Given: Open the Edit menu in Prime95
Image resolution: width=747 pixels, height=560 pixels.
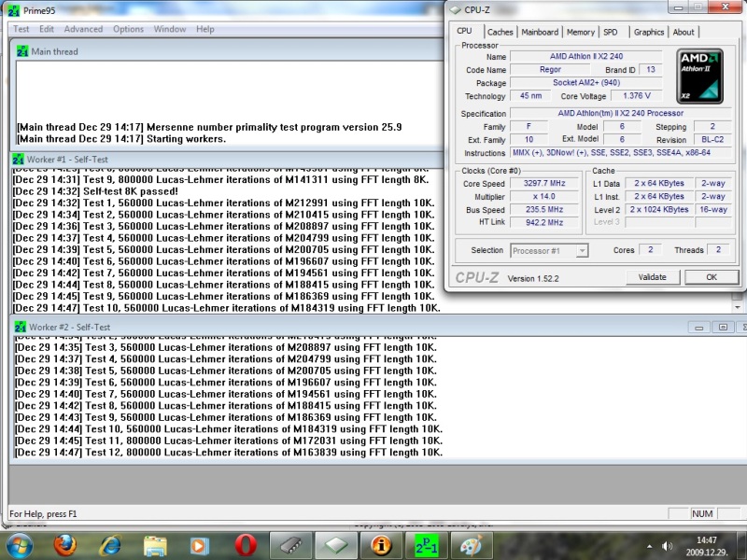Looking at the screenshot, I should click(x=46, y=29).
